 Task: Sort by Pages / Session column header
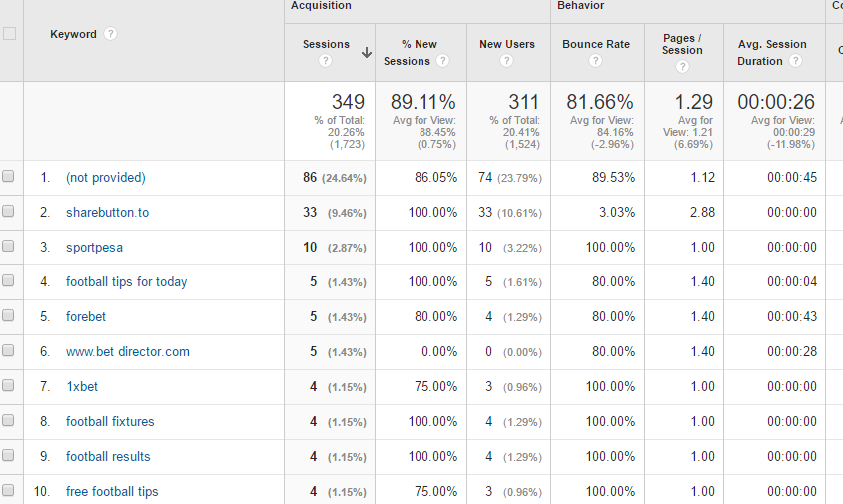tap(682, 44)
